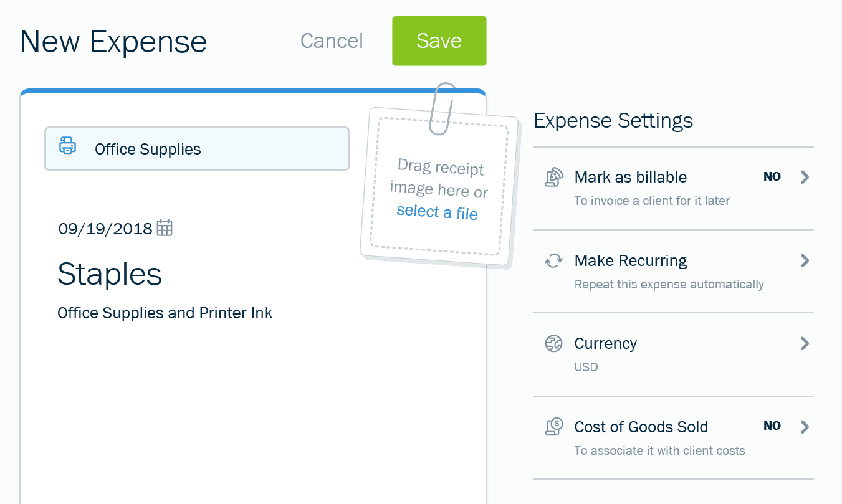Viewport: 842px width, 504px height.
Task: Expand Make Recurring using the chevron arrow
Action: pyautogui.click(x=805, y=260)
